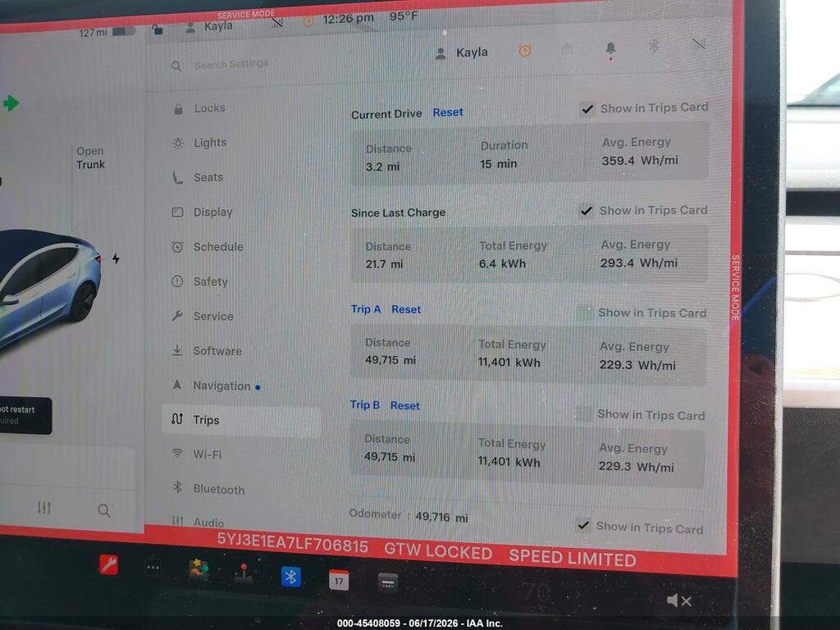Click the Bluetooth icon in settings header
This screenshot has height=630, width=840.
(x=654, y=46)
